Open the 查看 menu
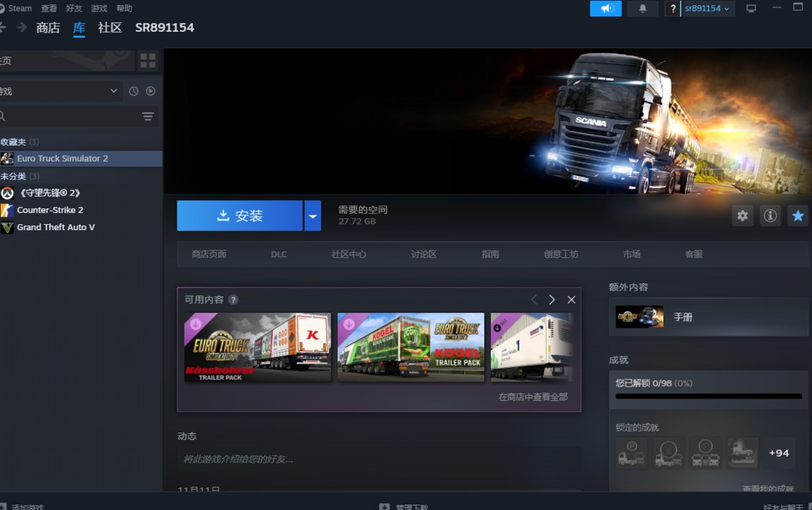Image resolution: width=812 pixels, height=510 pixels. (49, 8)
